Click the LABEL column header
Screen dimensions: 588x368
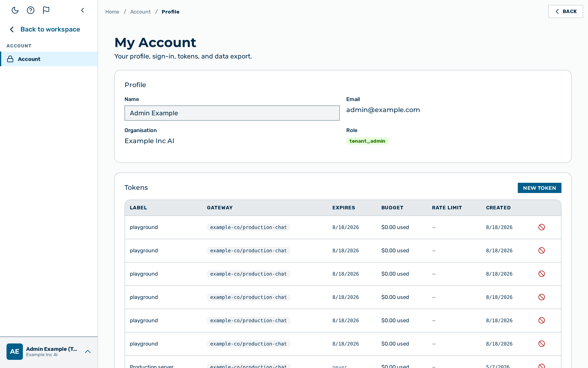point(138,208)
